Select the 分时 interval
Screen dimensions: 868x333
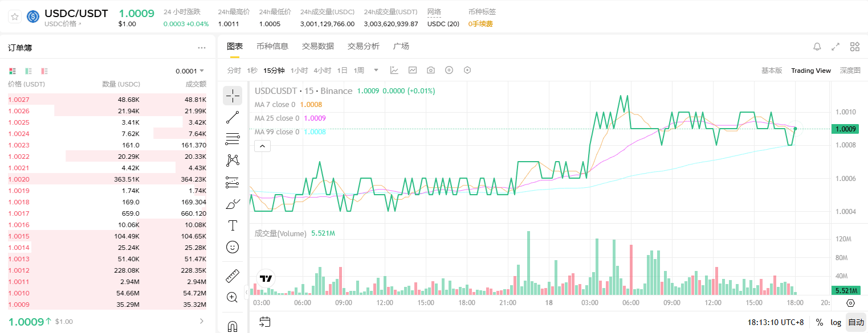(x=234, y=71)
